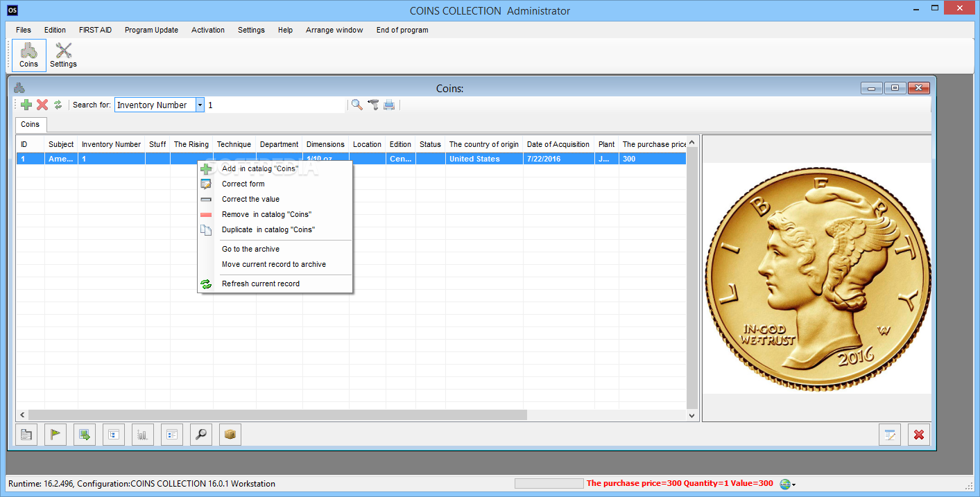
Task: Click the Stuff column header
Action: (157, 144)
